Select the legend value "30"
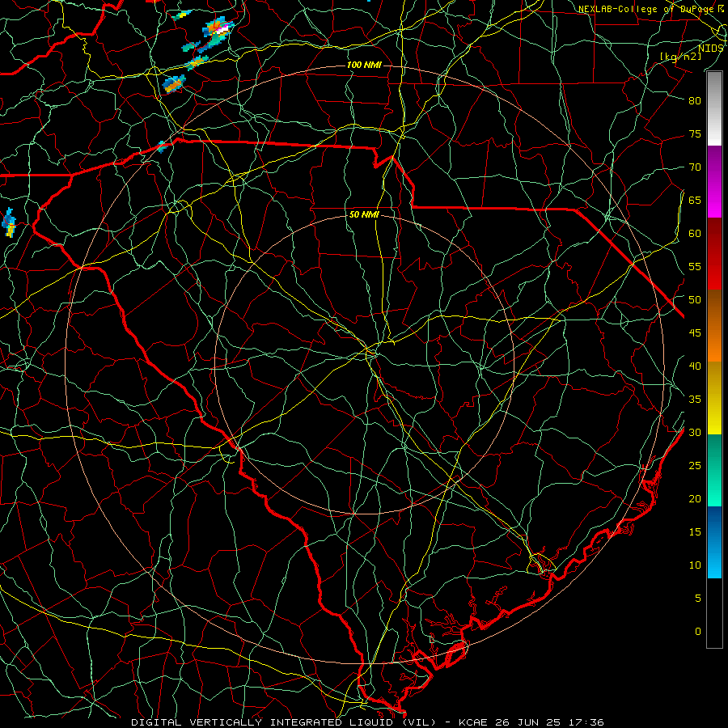 (695, 433)
